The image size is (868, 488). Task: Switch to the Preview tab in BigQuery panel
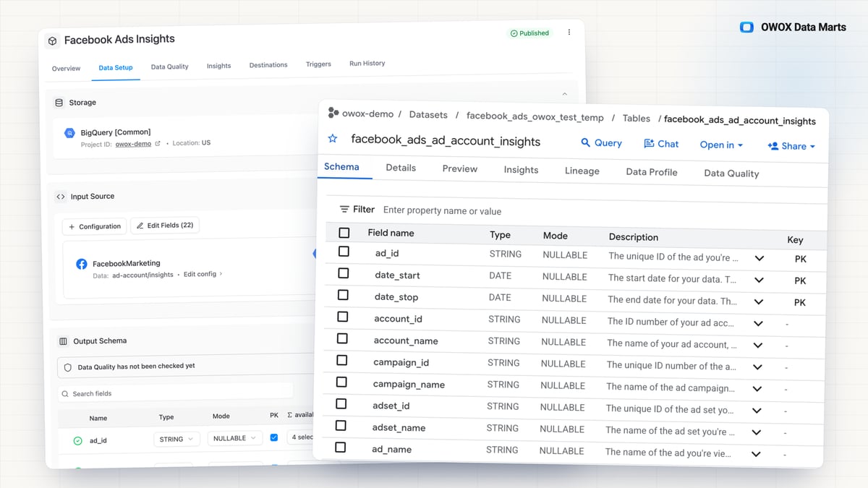tap(460, 168)
